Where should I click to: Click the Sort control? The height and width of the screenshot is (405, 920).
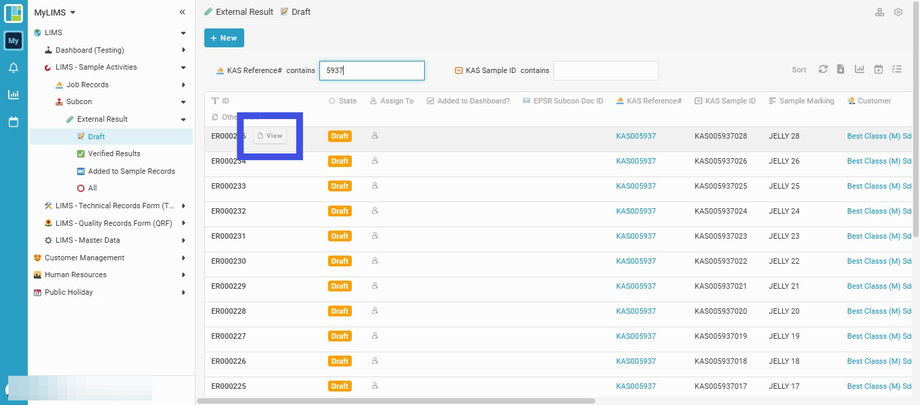(x=799, y=70)
